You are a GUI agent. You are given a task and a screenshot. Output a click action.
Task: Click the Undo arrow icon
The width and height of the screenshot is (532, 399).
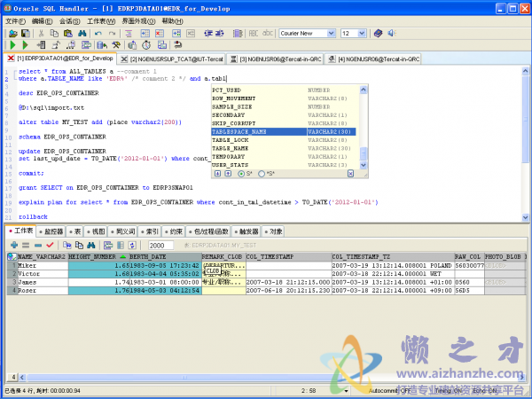98,34
